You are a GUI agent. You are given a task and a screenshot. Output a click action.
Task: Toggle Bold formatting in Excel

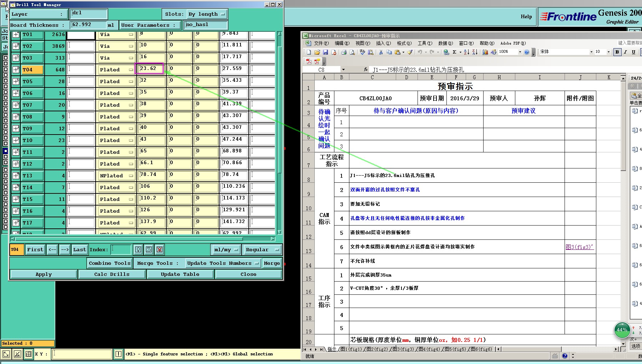tap(617, 52)
